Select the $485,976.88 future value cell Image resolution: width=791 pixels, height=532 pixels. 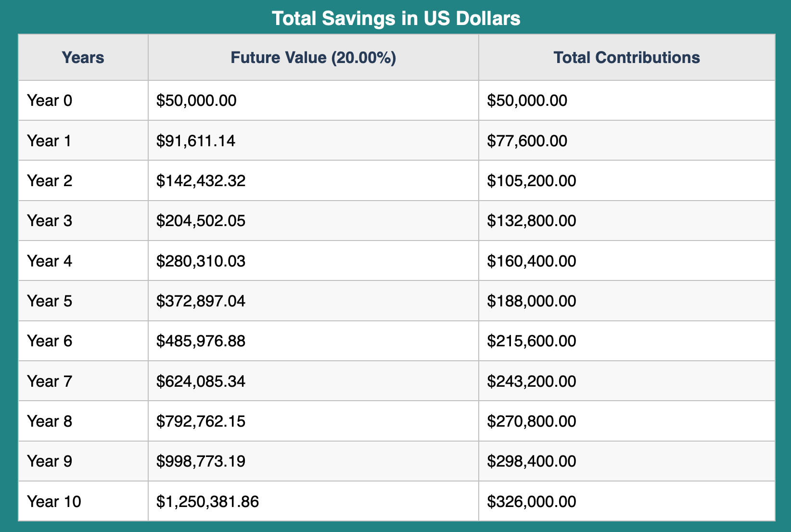[201, 341]
